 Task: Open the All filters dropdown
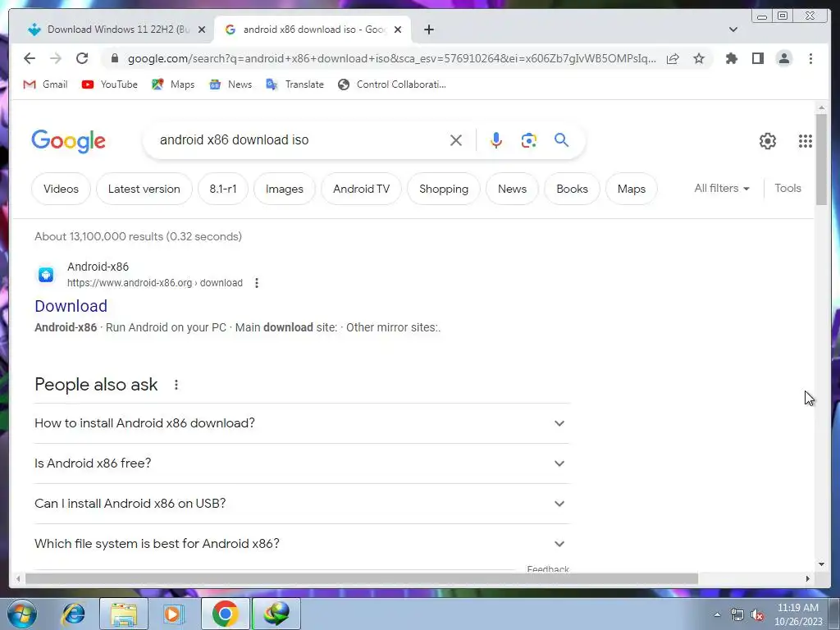click(722, 188)
